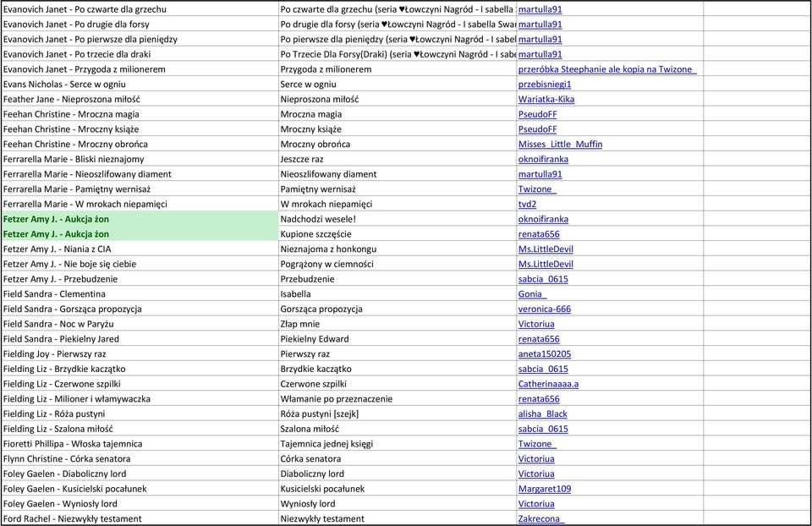Select title cell 'Czerwone szpilki'
The image size is (812, 526).
(x=398, y=384)
